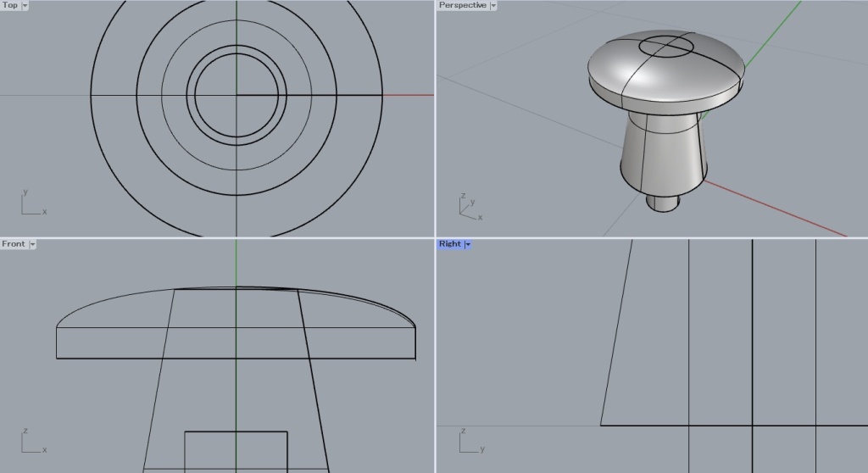Click the ZY axes icon in Right viewport

click(469, 442)
